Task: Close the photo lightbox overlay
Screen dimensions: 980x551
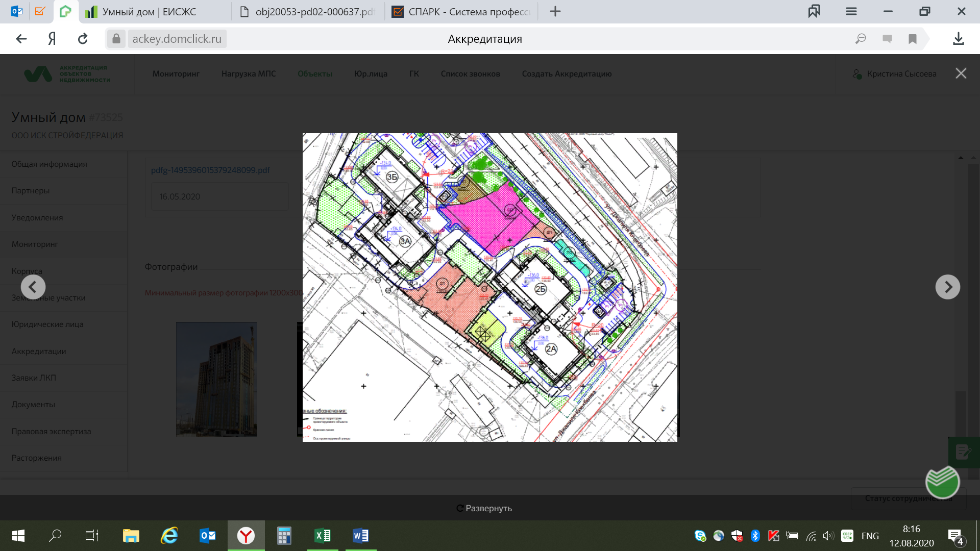Action: point(961,73)
